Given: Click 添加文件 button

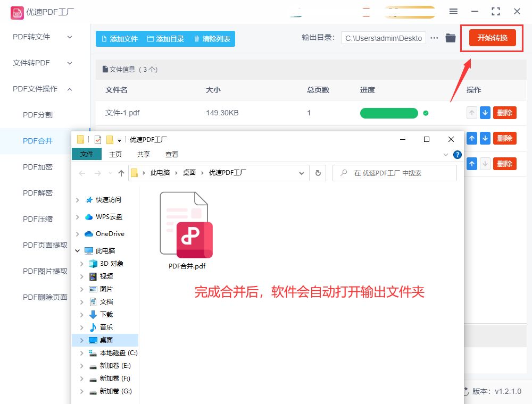Looking at the screenshot, I should click(120, 39).
